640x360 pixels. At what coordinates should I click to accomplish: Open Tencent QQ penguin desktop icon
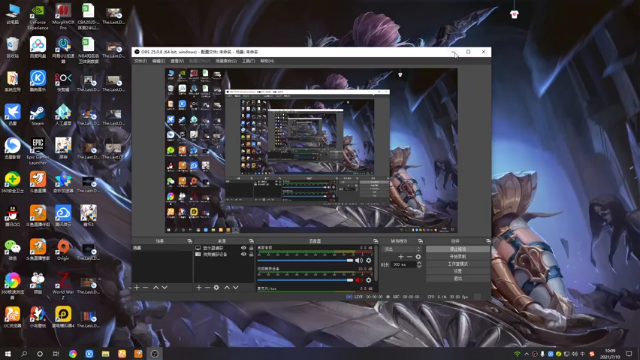13,216
